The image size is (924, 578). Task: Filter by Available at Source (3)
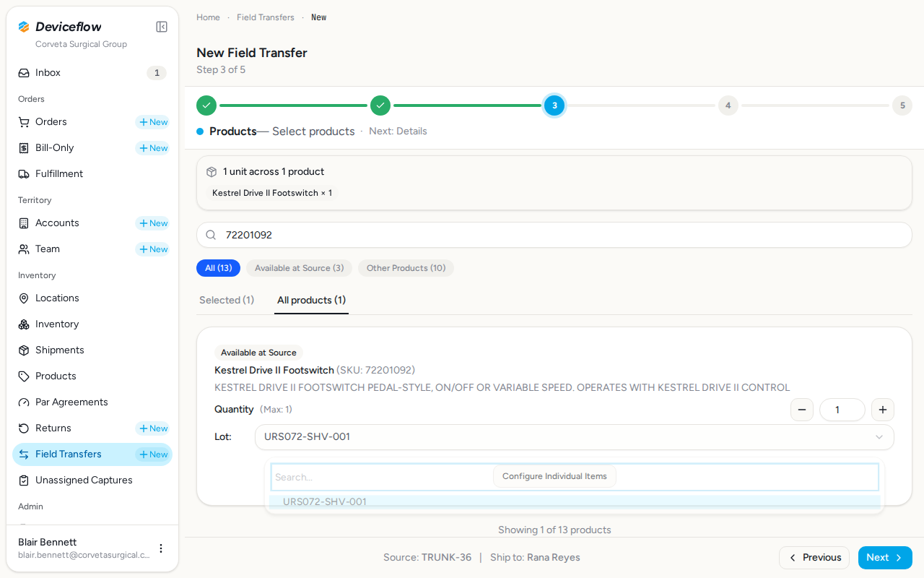[x=299, y=268]
